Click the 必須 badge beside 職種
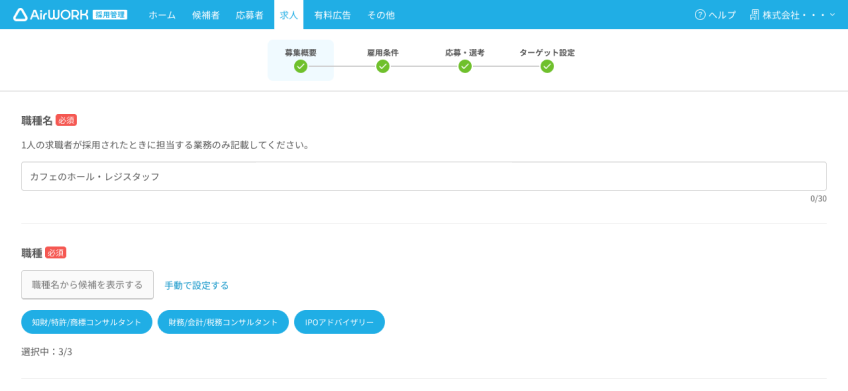This screenshot has width=848, height=391. (x=56, y=253)
